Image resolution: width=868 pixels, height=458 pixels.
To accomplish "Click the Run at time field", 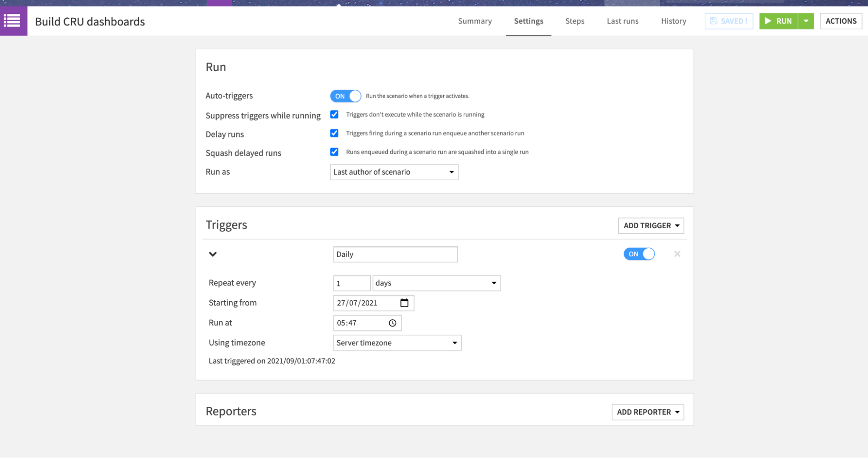I will click(x=367, y=323).
